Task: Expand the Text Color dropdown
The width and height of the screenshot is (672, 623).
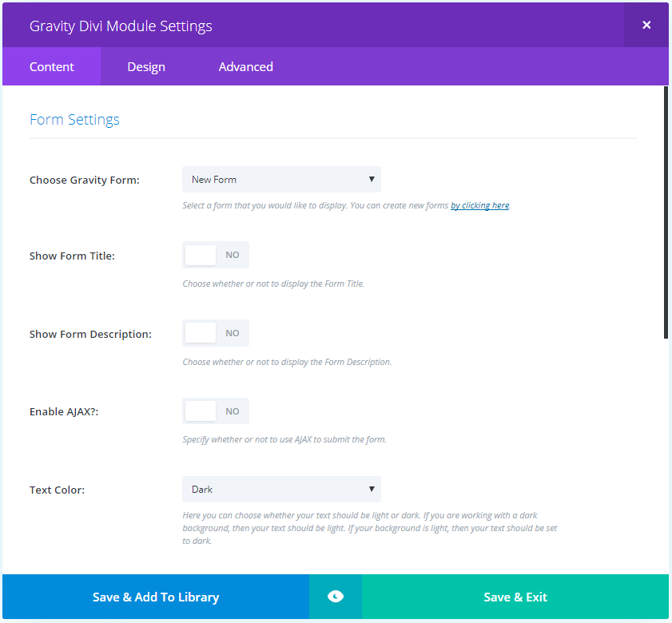Action: 281,489
